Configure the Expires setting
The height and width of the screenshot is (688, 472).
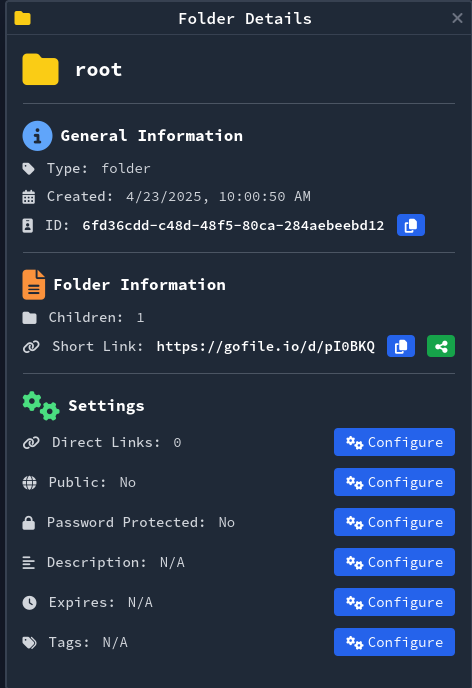tap(394, 602)
